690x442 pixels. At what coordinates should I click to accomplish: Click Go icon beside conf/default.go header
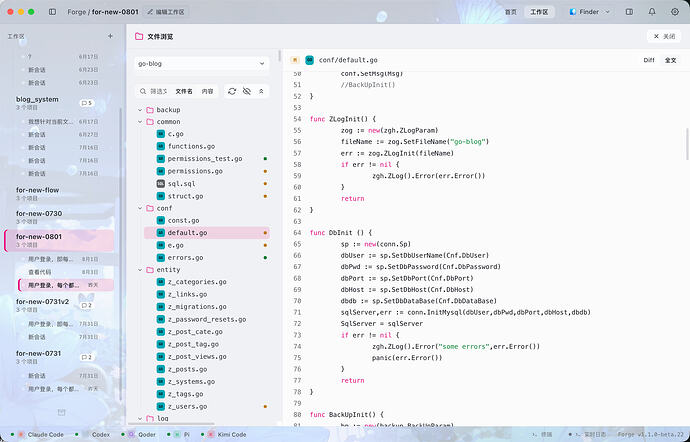309,60
